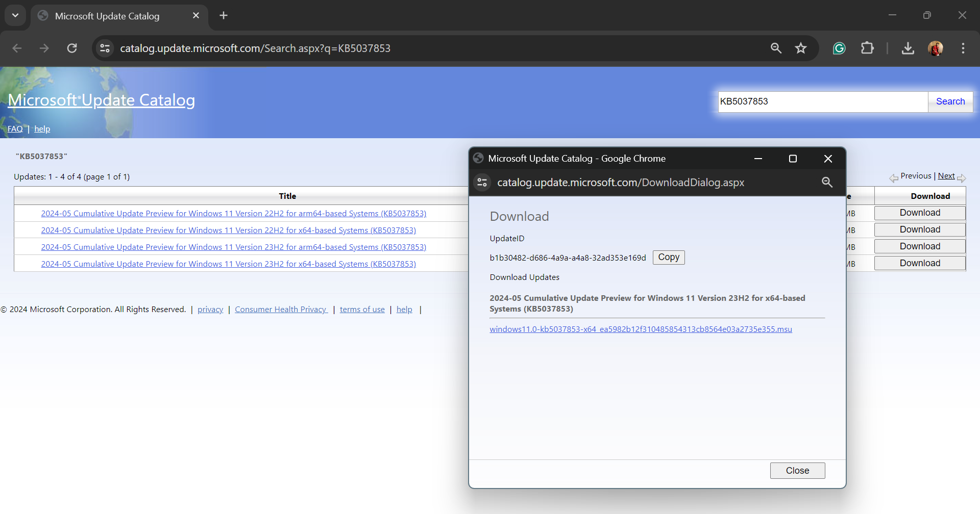The height and width of the screenshot is (514, 980).
Task: Open the help link under the logo
Action: 42,129
